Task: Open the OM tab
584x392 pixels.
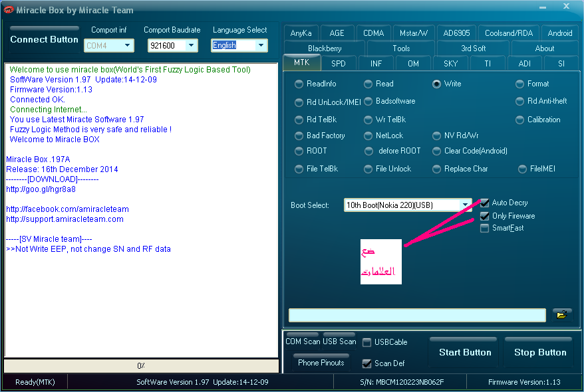Action: click(x=413, y=64)
